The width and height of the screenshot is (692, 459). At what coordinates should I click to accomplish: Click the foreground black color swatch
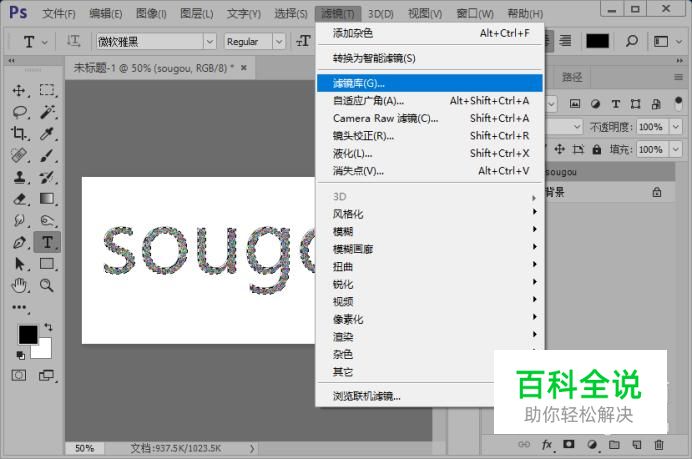(28, 335)
